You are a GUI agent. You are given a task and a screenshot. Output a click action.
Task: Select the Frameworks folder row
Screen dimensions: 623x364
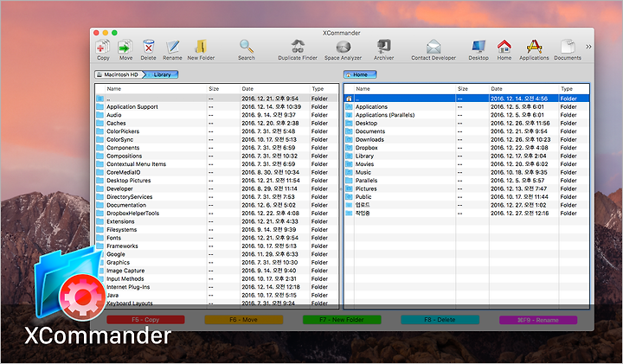pyautogui.click(x=217, y=246)
